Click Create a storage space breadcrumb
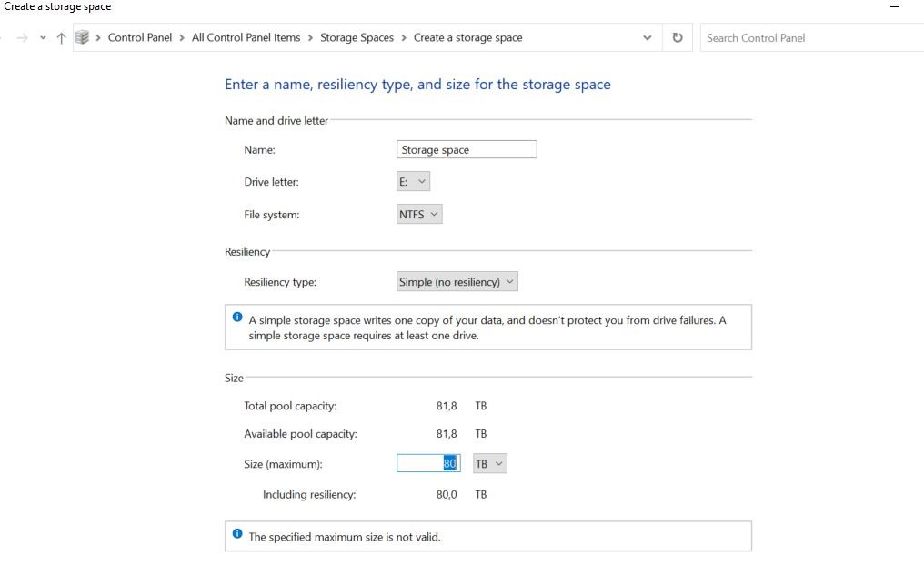 (467, 38)
